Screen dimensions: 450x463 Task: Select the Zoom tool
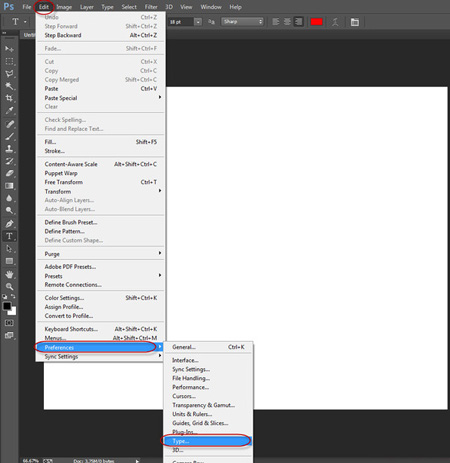pyautogui.click(x=9, y=287)
